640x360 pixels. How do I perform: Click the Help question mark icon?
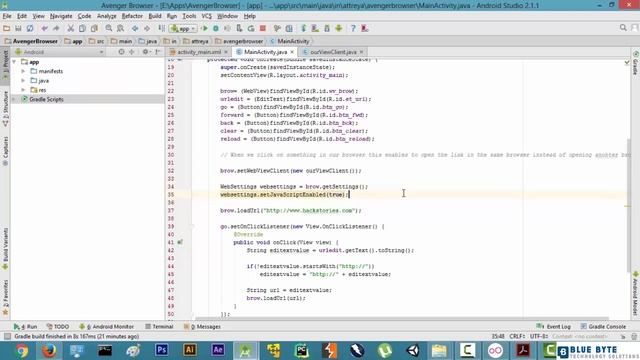(x=353, y=28)
